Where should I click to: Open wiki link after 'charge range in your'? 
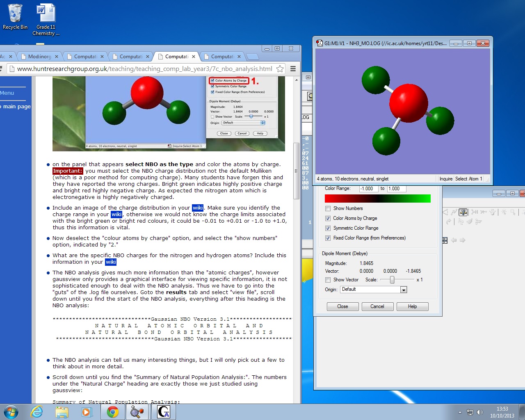pos(116,215)
